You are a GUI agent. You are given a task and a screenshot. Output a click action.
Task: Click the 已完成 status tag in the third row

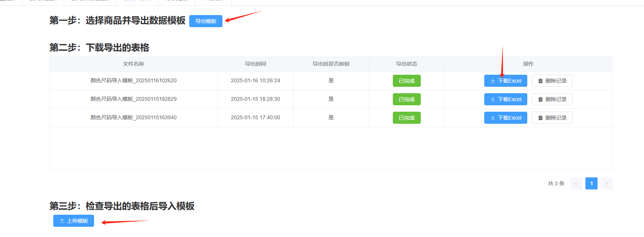pyautogui.click(x=406, y=118)
